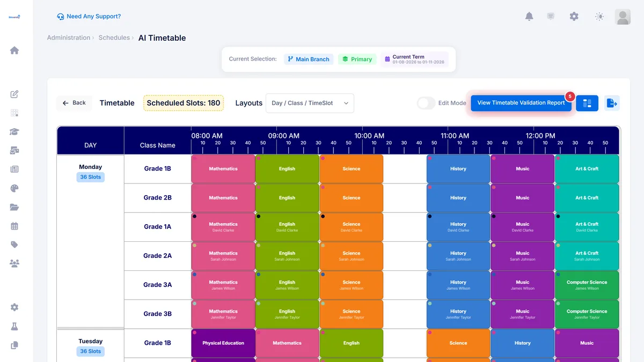The width and height of the screenshot is (644, 362).
Task: Open the graduation cap sidebar icon
Action: [14, 132]
